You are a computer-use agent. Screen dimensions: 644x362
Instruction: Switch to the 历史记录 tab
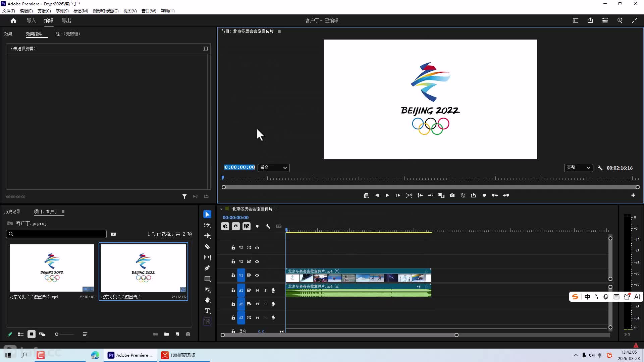(12, 212)
